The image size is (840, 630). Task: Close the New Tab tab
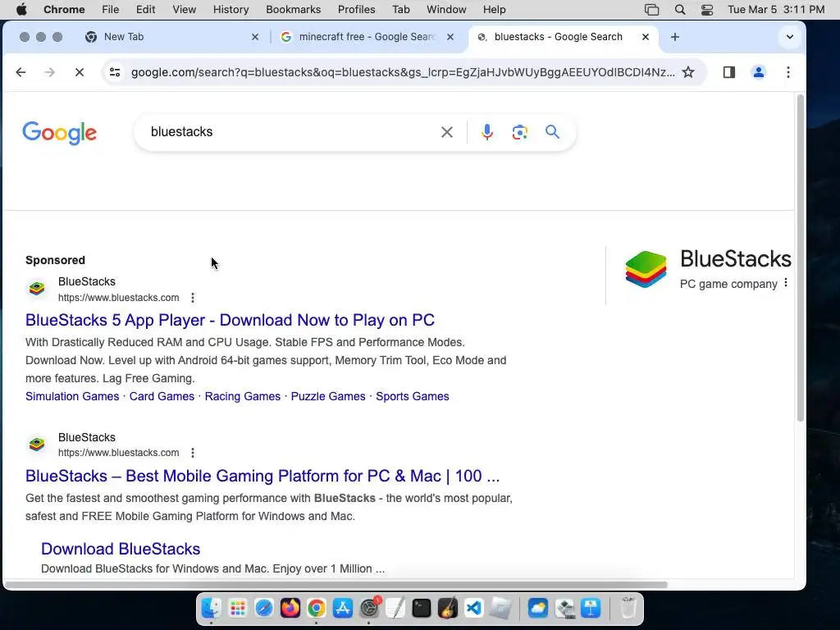255,37
